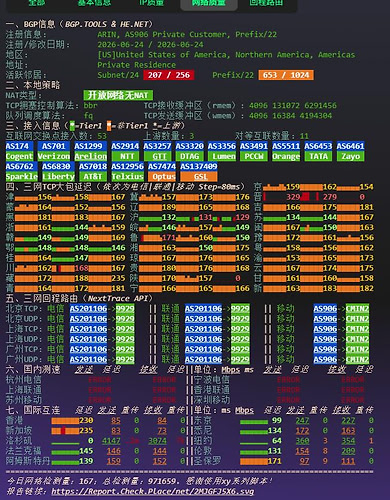Click the 互联网交换点接入数 53 value
390x500 pixels.
pyautogui.click(x=102, y=136)
